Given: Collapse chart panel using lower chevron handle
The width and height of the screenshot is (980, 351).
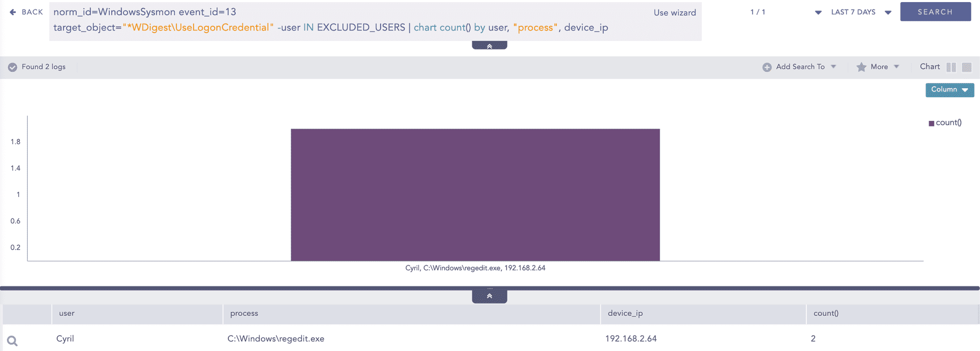Looking at the screenshot, I should [489, 296].
